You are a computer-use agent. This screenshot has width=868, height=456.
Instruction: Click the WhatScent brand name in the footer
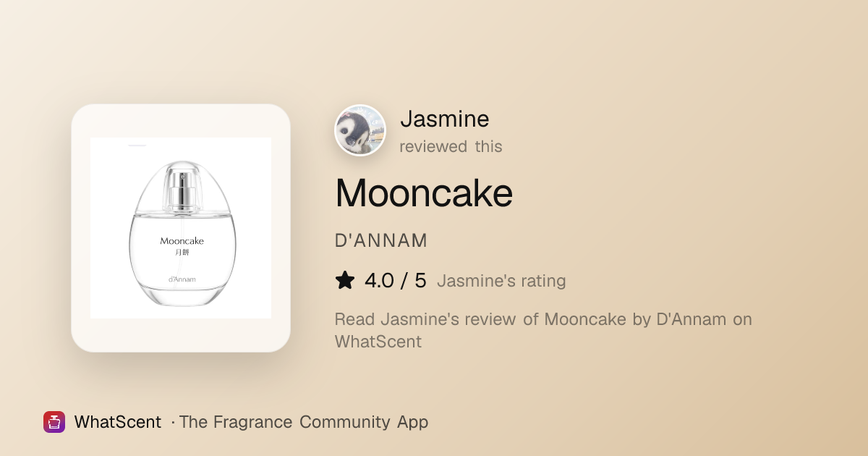tap(118, 422)
